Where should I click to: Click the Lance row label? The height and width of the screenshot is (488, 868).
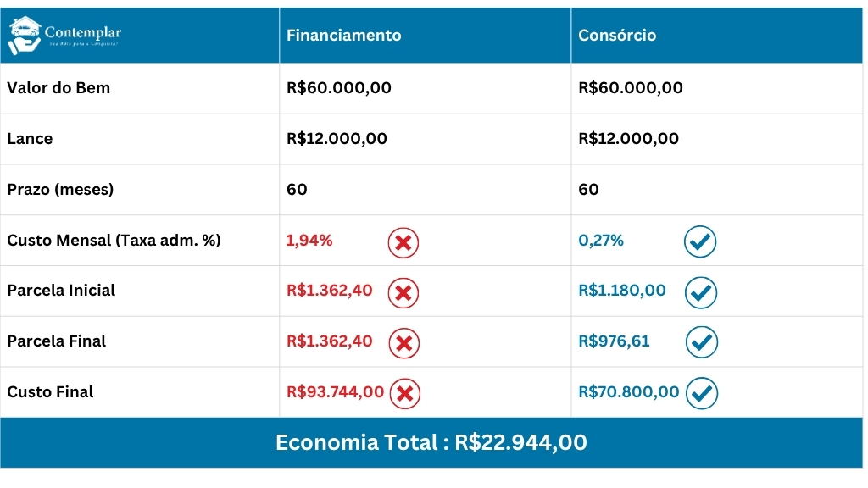pos(30,139)
